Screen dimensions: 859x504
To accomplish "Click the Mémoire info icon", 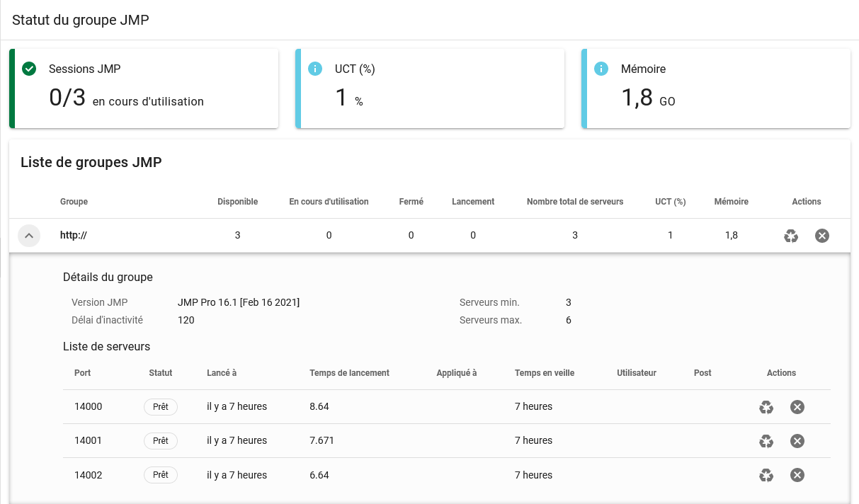I will pyautogui.click(x=601, y=69).
